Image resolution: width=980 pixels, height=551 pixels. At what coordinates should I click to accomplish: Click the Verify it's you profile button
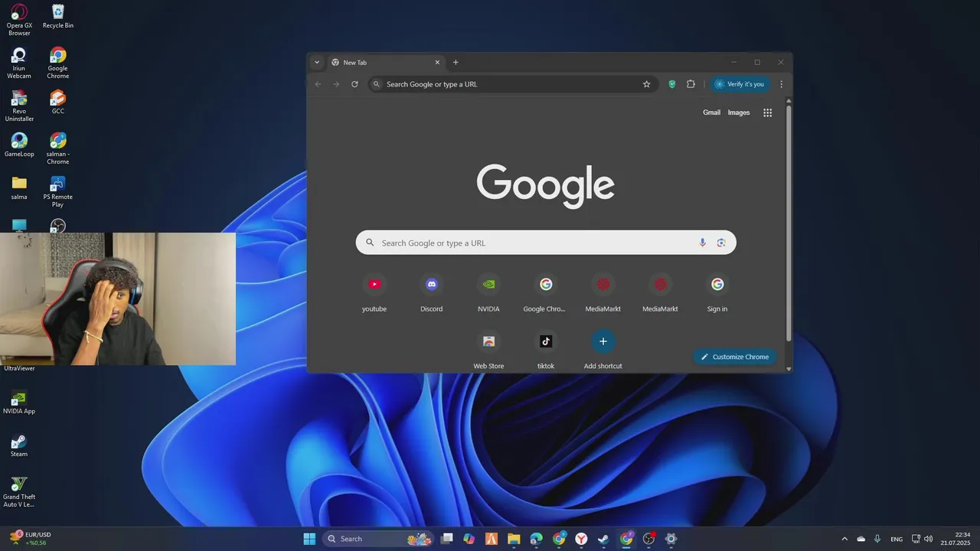point(740,84)
